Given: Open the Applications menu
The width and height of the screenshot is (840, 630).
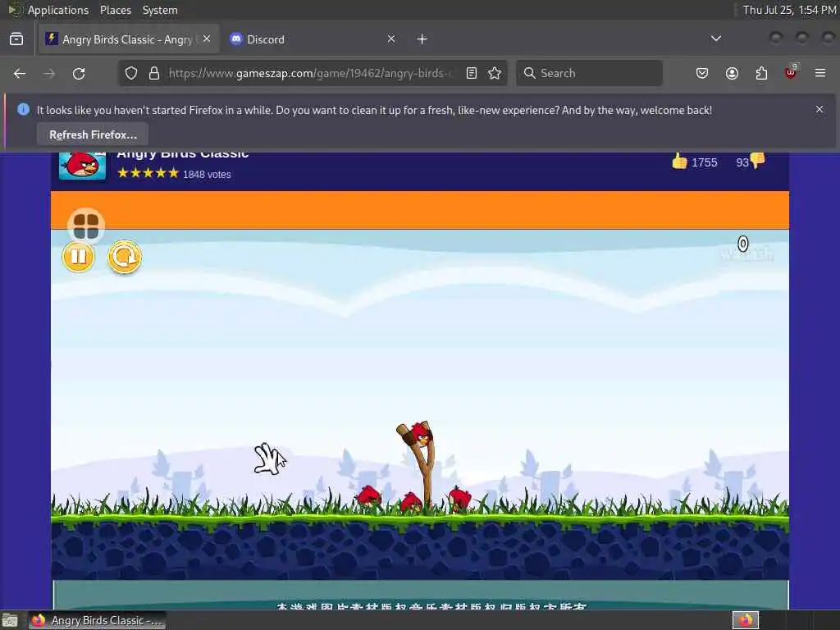Looking at the screenshot, I should pos(58,10).
